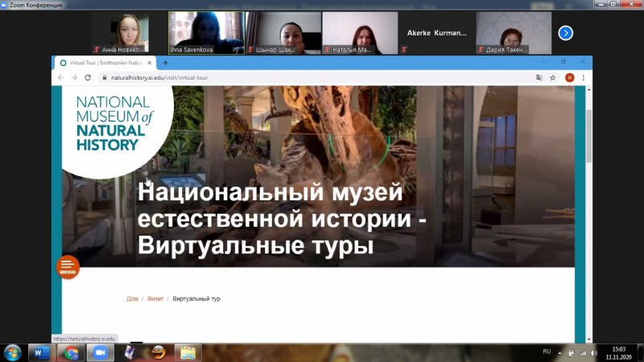
Task: Click the "Дом" breadcrumb link
Action: 132,298
